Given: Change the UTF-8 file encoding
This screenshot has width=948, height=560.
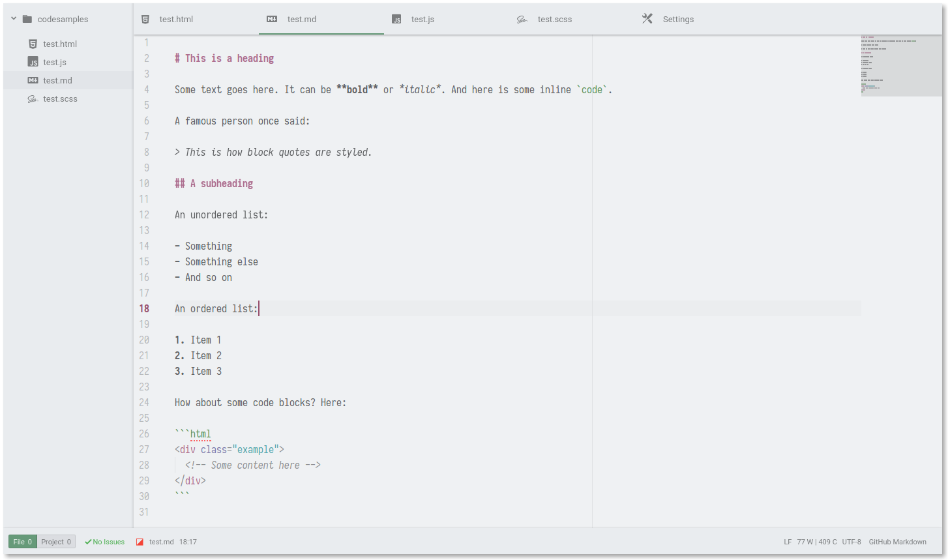Looking at the screenshot, I should pos(852,542).
